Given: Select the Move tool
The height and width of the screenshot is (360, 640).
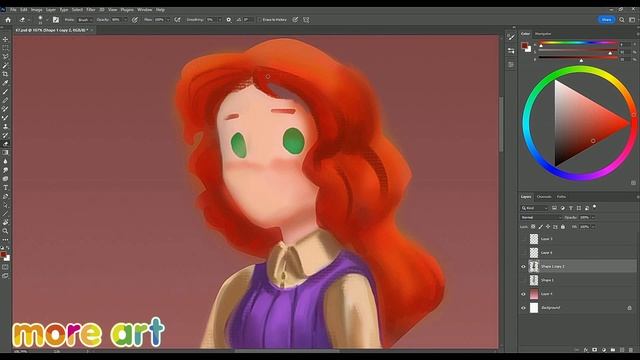Looking at the screenshot, I should click(5, 39).
